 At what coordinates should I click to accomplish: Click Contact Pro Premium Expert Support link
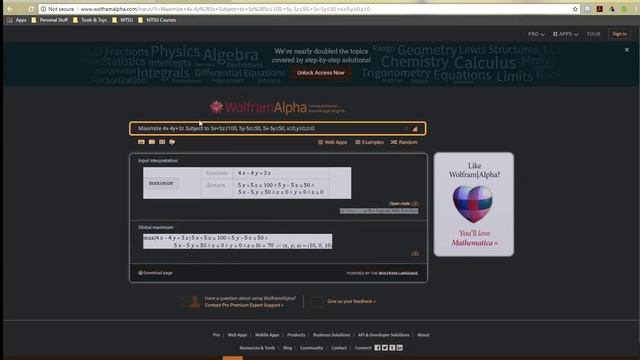coord(244,305)
